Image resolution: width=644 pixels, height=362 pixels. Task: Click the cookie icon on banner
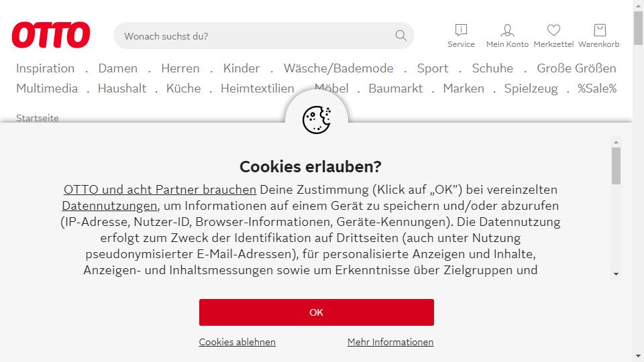coord(317,120)
